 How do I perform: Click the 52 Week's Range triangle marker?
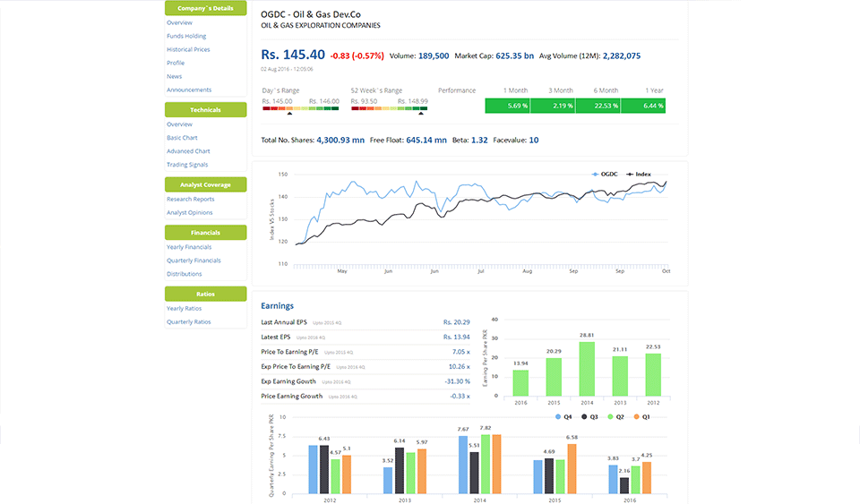coord(424,113)
